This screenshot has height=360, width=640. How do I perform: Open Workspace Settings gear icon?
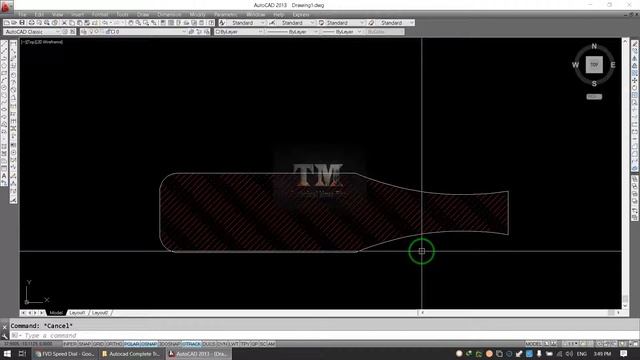click(65, 31)
